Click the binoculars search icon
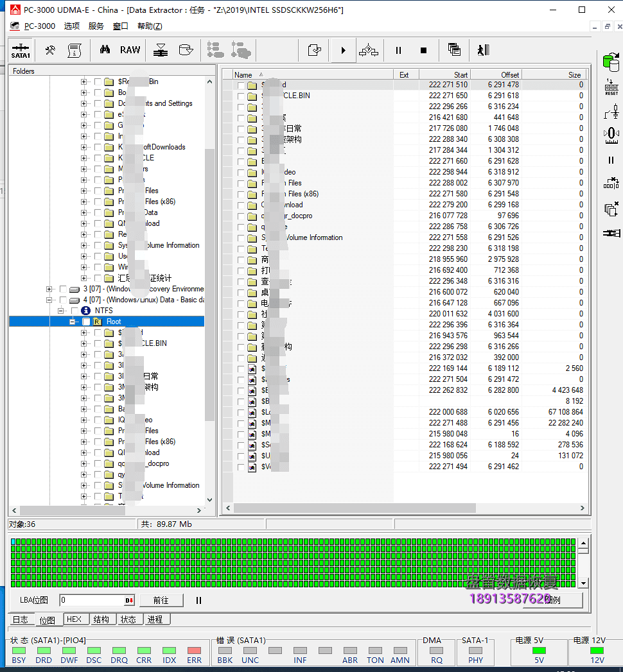Screen dimensions: 623x672 click(105, 50)
